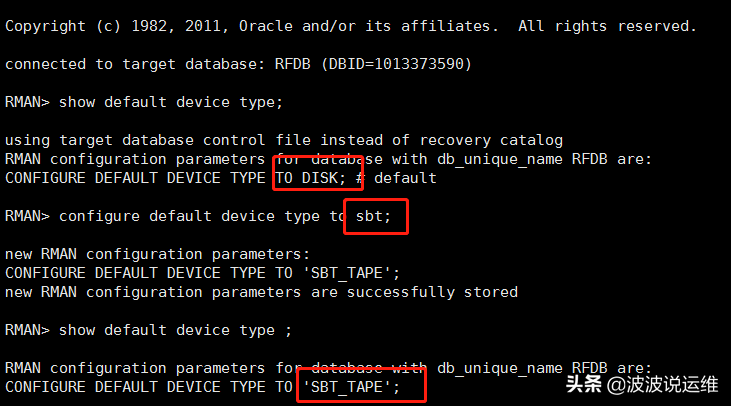
Task: Click the last "show default device type ;" command
Action: [172, 330]
